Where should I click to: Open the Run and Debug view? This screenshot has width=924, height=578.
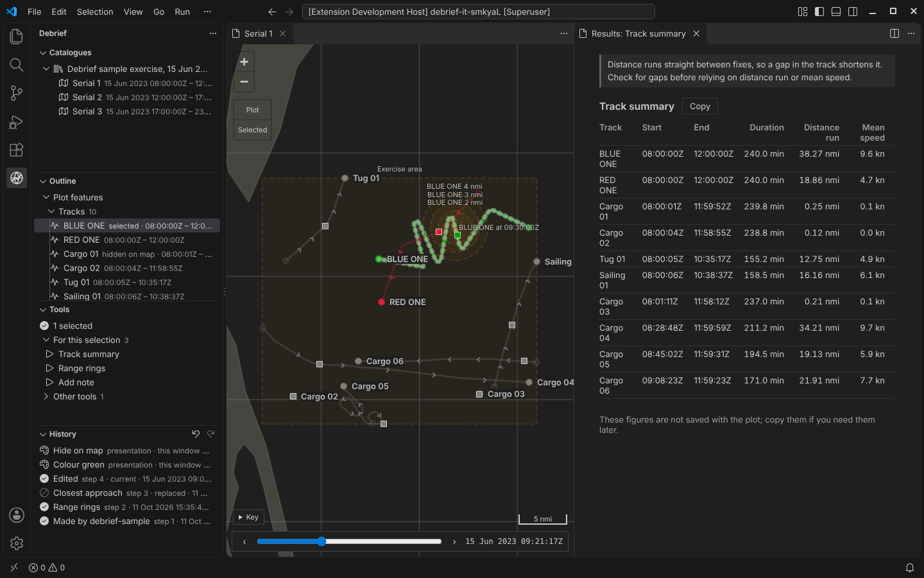click(x=17, y=122)
